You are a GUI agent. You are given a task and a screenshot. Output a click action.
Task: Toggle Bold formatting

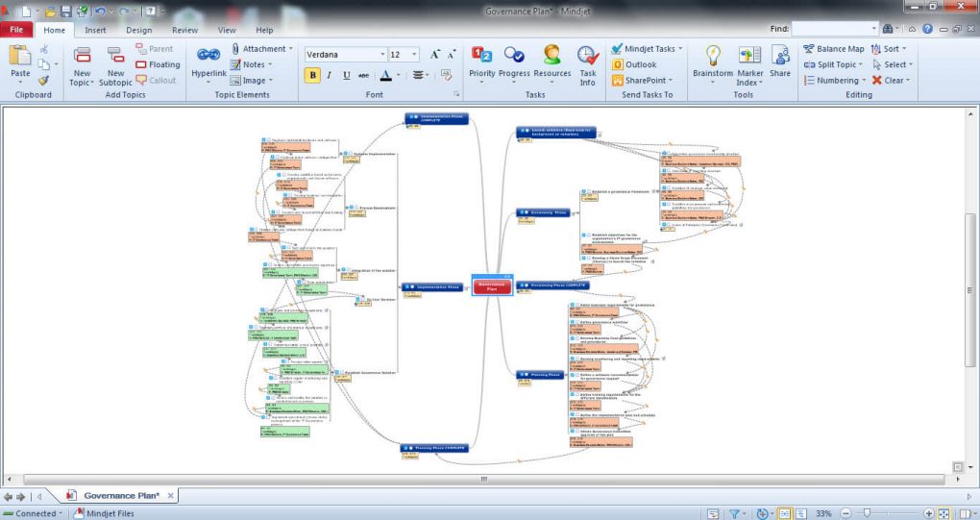point(312,75)
